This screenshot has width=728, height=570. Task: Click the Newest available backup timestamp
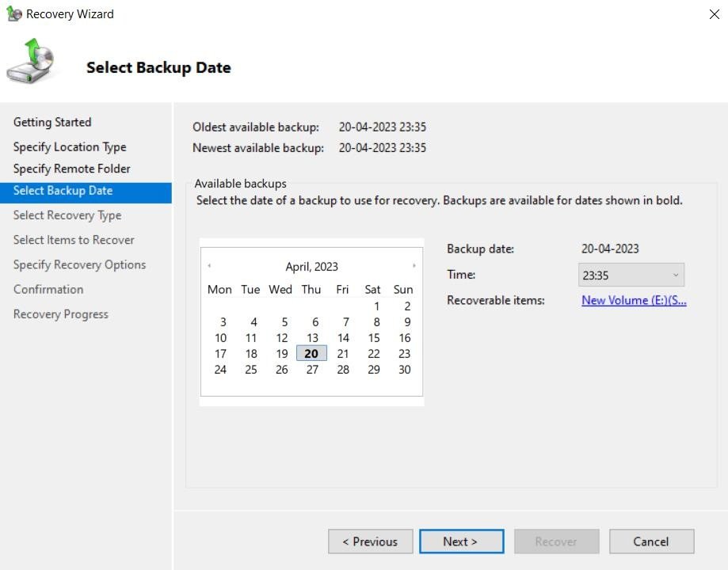click(383, 147)
